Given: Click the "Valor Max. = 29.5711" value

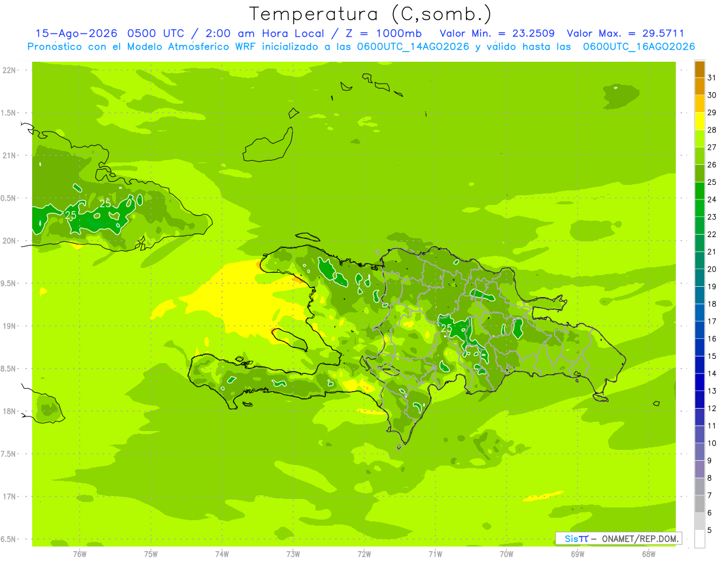Looking at the screenshot, I should pyautogui.click(x=625, y=33).
